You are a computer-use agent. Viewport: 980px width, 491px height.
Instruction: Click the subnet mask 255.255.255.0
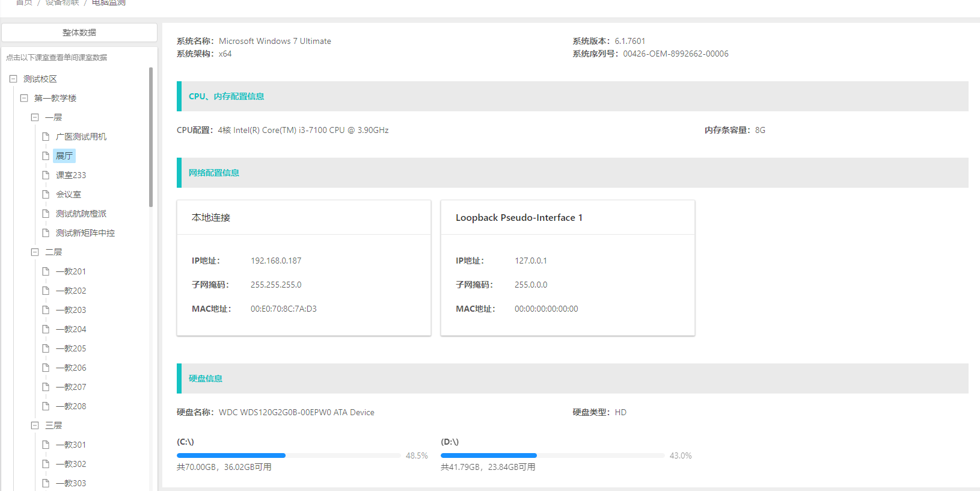[x=276, y=285]
